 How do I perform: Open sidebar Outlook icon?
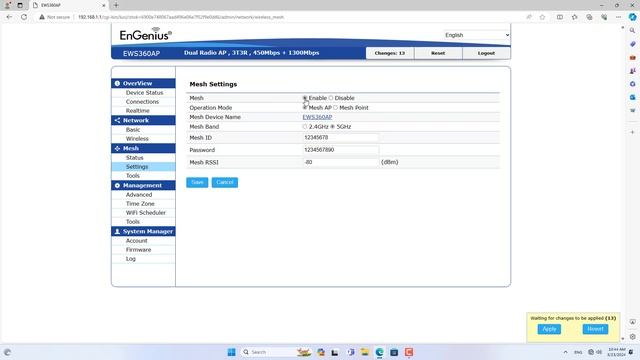click(633, 98)
